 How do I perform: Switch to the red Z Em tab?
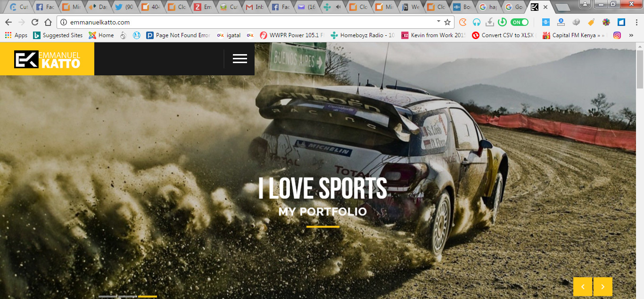203,7
